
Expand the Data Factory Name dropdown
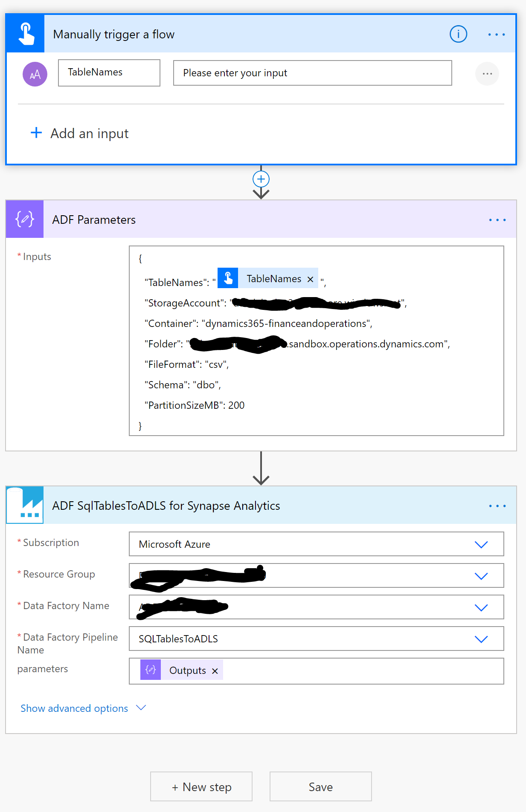coord(481,608)
